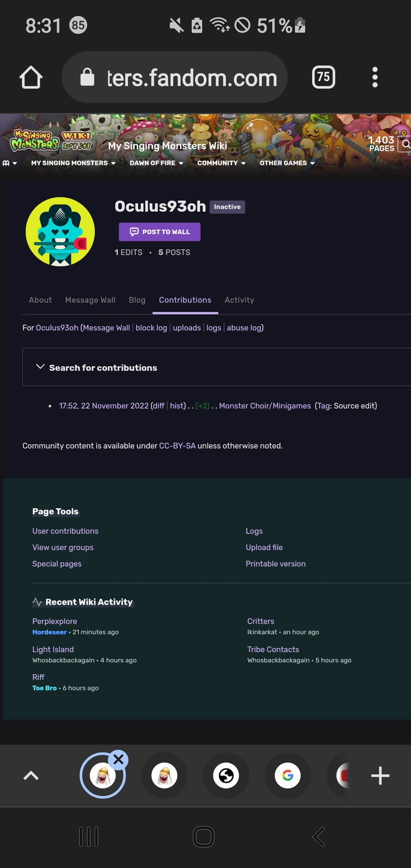Tap the URL address bar

[x=175, y=77]
